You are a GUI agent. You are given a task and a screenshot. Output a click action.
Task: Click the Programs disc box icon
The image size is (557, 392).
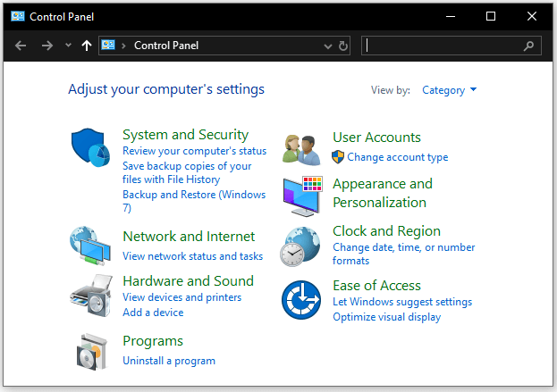[89, 350]
